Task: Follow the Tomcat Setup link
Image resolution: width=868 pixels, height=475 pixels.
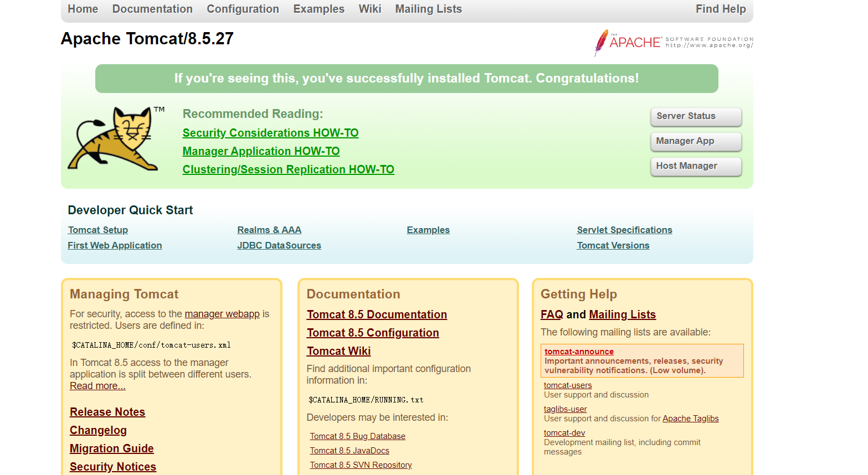Action: click(x=97, y=230)
